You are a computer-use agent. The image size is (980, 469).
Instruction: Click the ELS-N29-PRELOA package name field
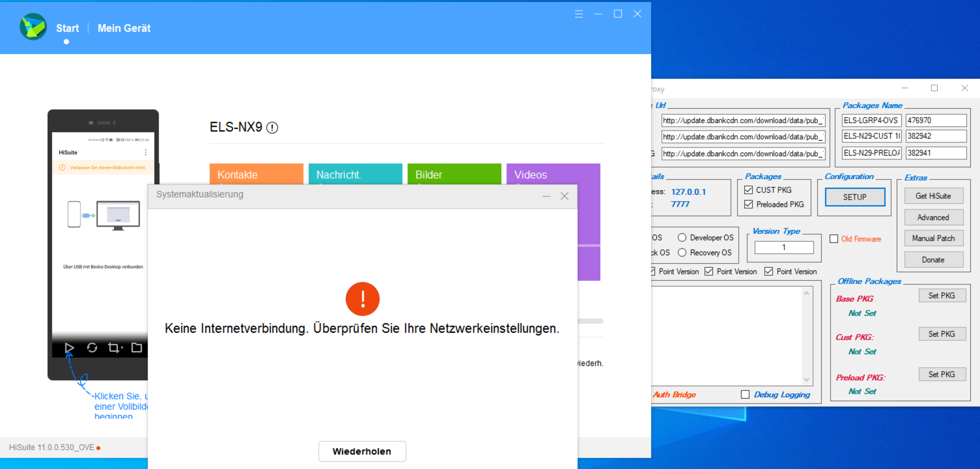(872, 153)
